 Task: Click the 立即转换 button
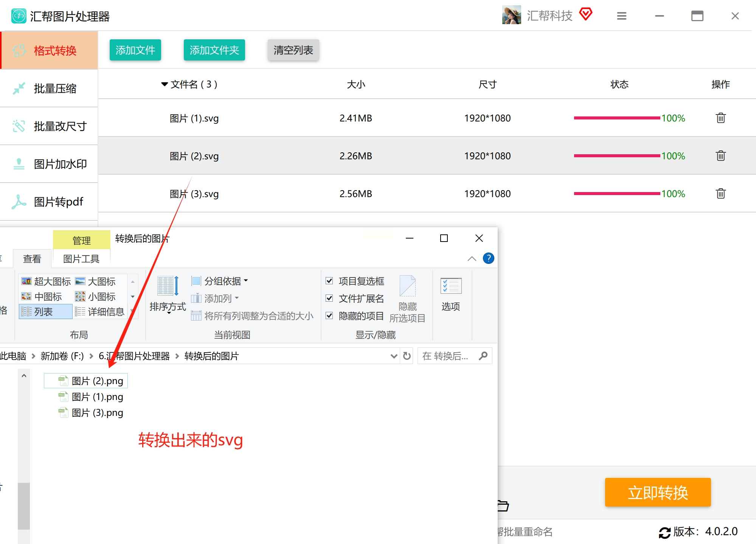coord(658,493)
